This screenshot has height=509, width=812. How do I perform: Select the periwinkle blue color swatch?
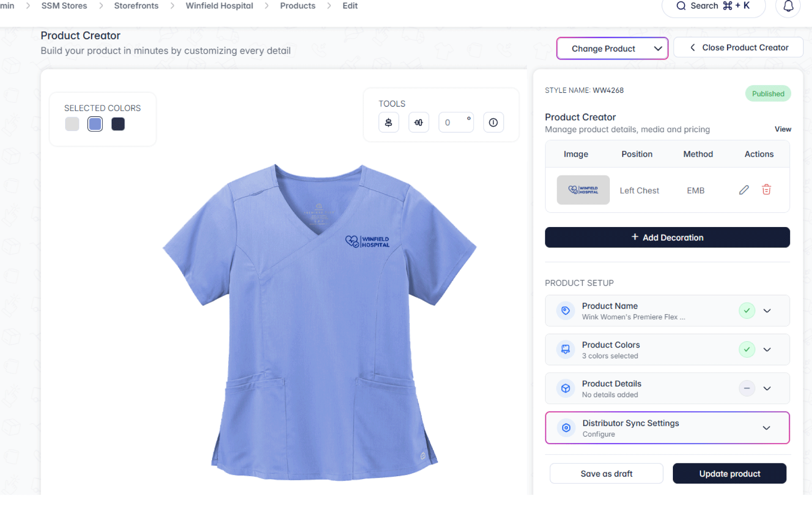95,124
